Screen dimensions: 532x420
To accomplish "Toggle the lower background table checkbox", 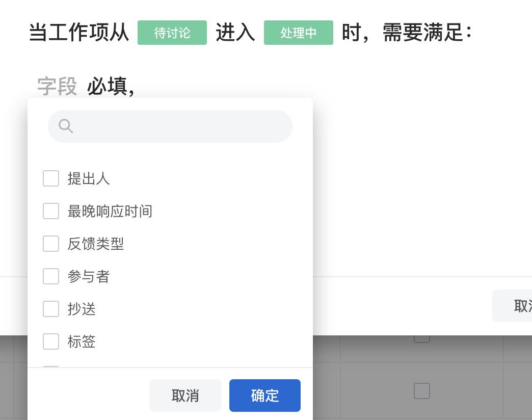I will (x=422, y=391).
